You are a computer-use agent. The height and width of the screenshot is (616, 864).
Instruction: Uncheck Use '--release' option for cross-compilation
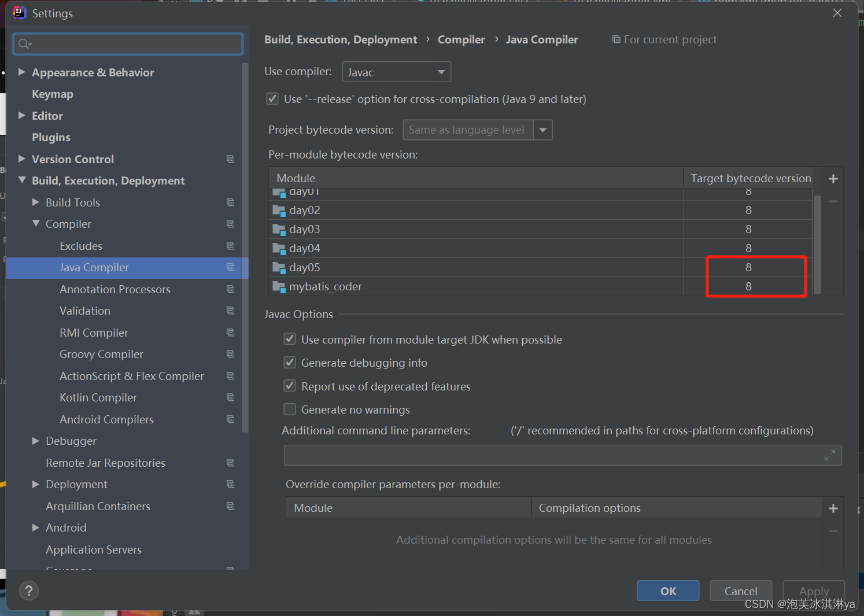click(x=272, y=98)
